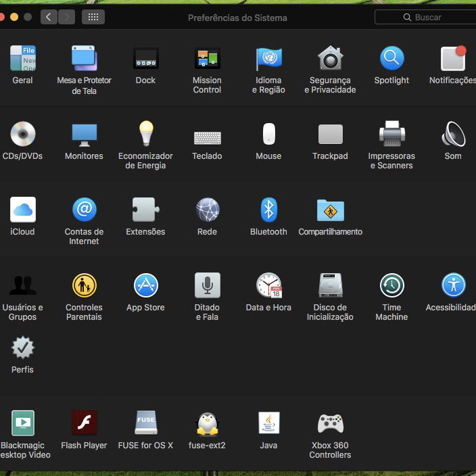The width and height of the screenshot is (476, 476).
Task: Open Spotlight preferences
Action: [x=391, y=59]
